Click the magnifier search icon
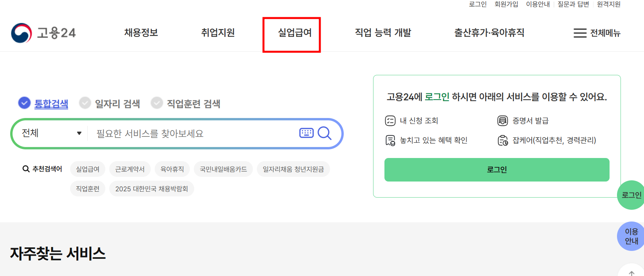 (325, 134)
